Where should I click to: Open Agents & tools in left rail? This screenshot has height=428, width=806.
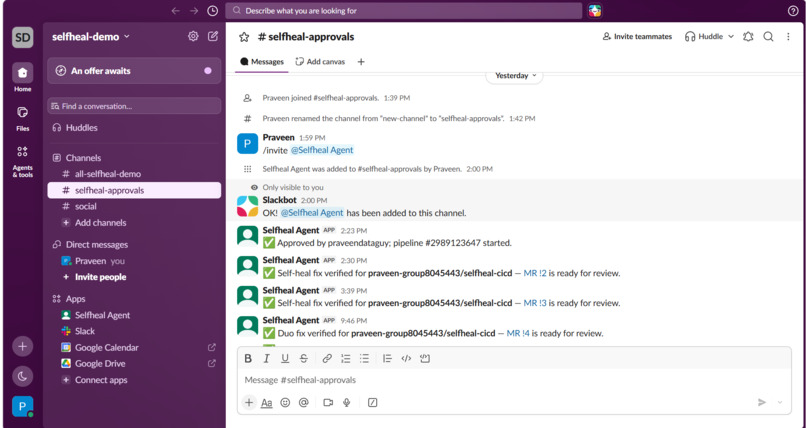(x=23, y=161)
